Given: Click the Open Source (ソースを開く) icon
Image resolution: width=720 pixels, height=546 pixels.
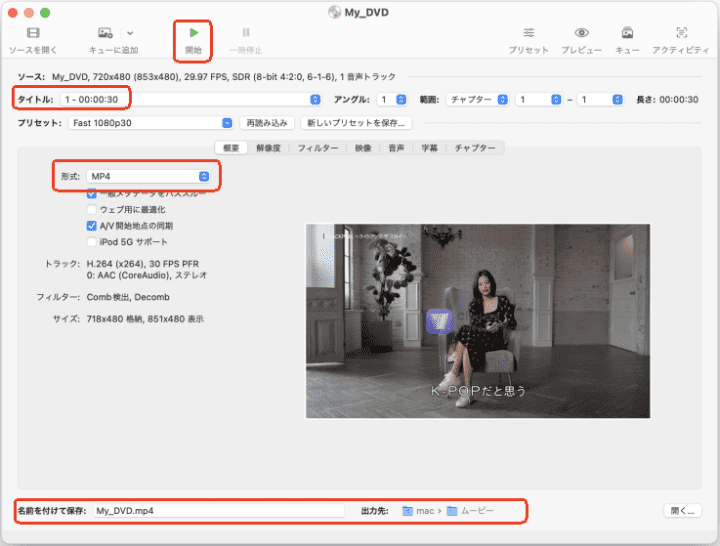Looking at the screenshot, I should click(x=31, y=33).
